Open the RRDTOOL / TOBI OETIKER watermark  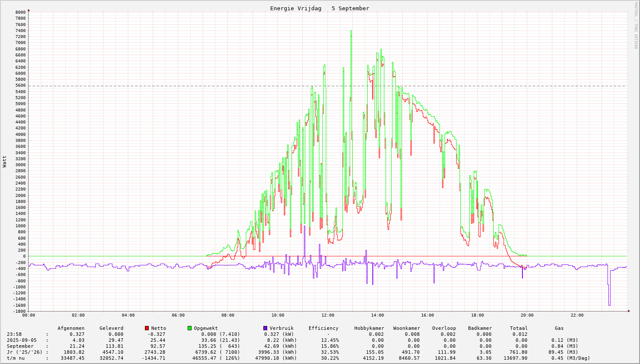[636, 25]
